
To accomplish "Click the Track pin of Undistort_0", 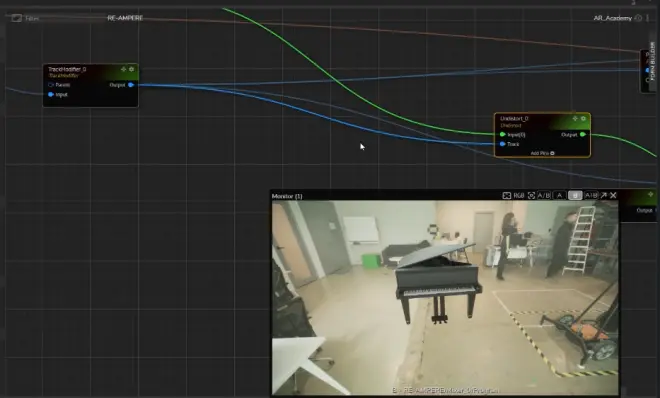I will coord(502,144).
